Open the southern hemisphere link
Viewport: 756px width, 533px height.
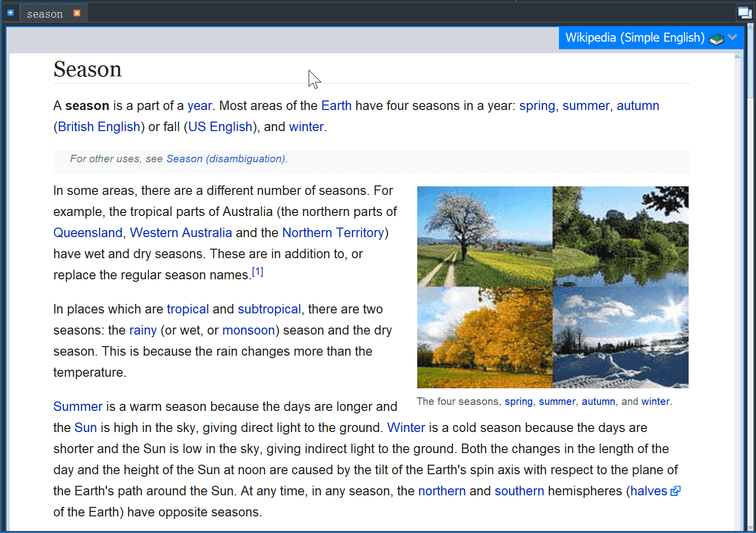click(x=519, y=491)
